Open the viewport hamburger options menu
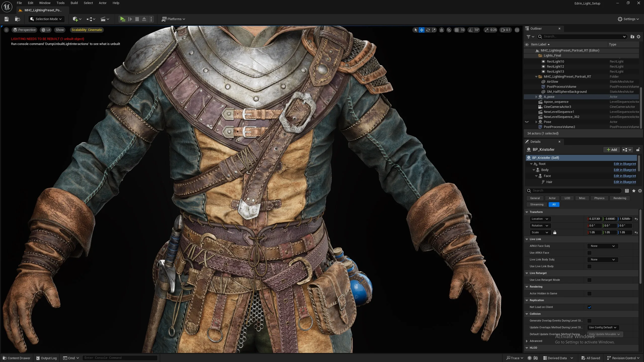The width and height of the screenshot is (644, 362). pos(7,30)
